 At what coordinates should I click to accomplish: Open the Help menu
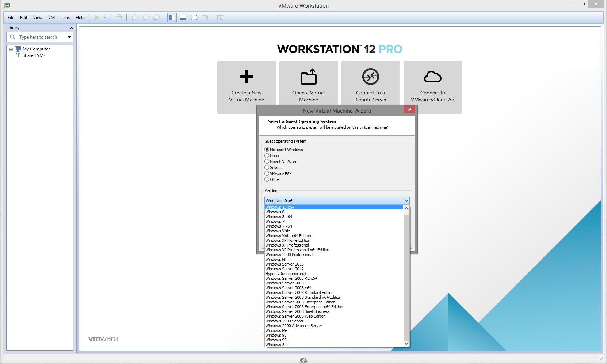click(x=80, y=18)
